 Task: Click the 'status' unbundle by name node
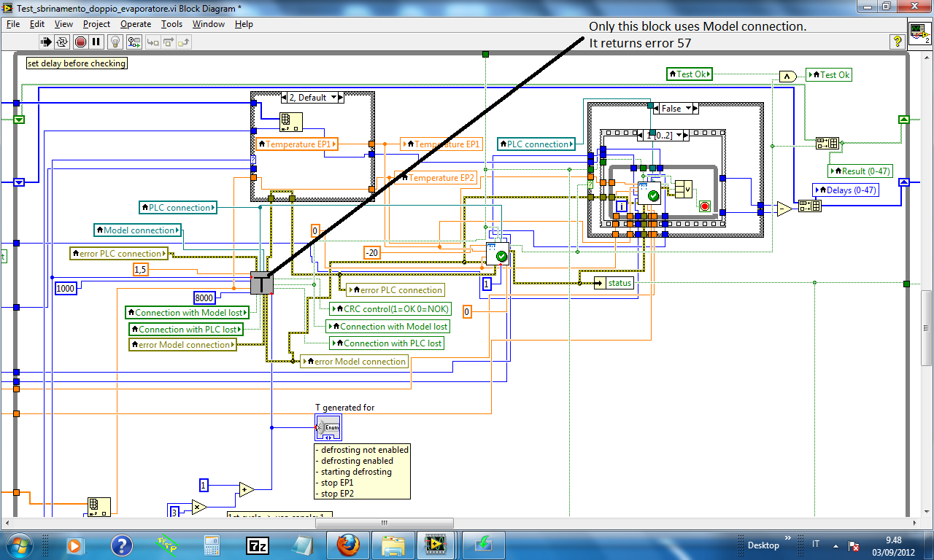614,283
